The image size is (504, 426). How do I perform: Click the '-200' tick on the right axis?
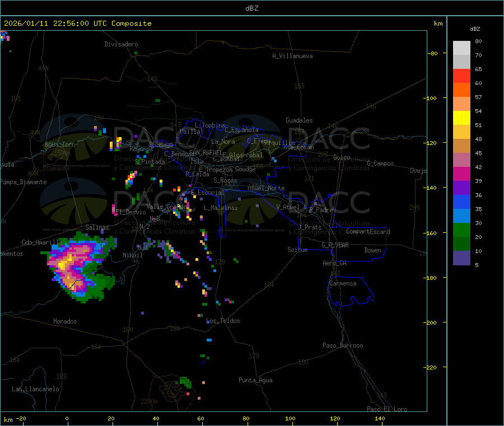tap(430, 322)
